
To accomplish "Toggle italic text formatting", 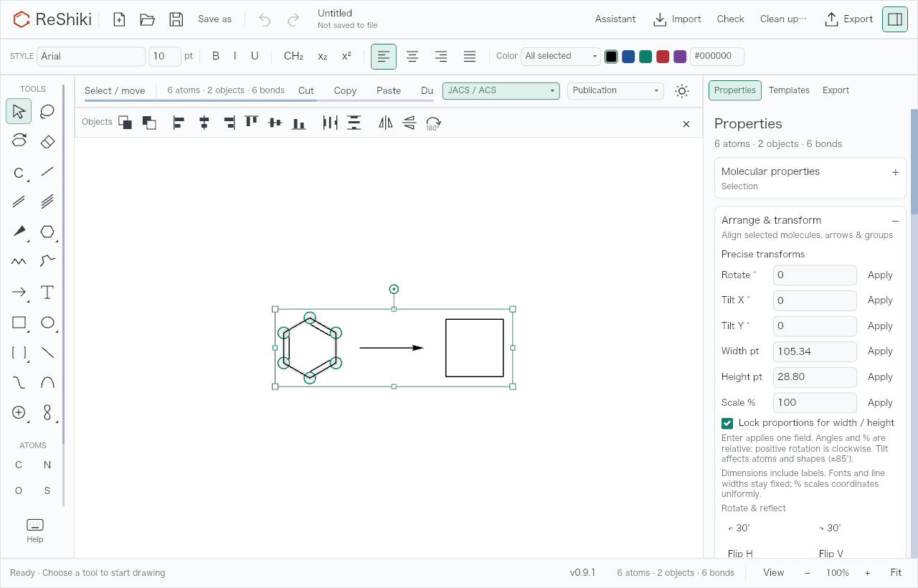I will pos(235,56).
